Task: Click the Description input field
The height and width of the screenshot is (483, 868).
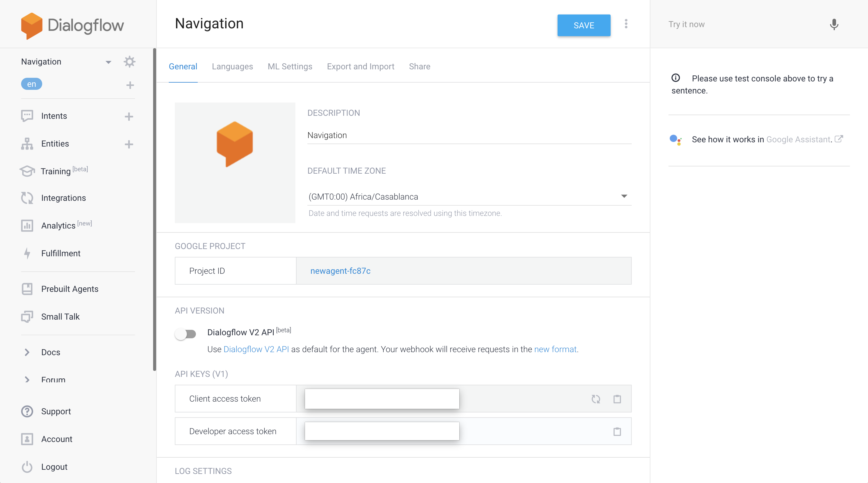Action: coord(469,135)
